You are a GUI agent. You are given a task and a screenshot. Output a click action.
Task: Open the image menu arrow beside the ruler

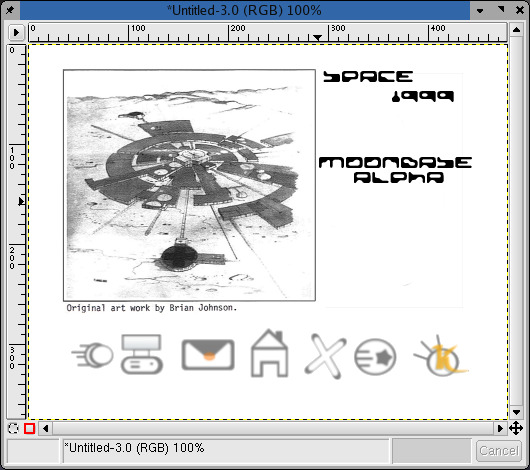tap(16, 32)
